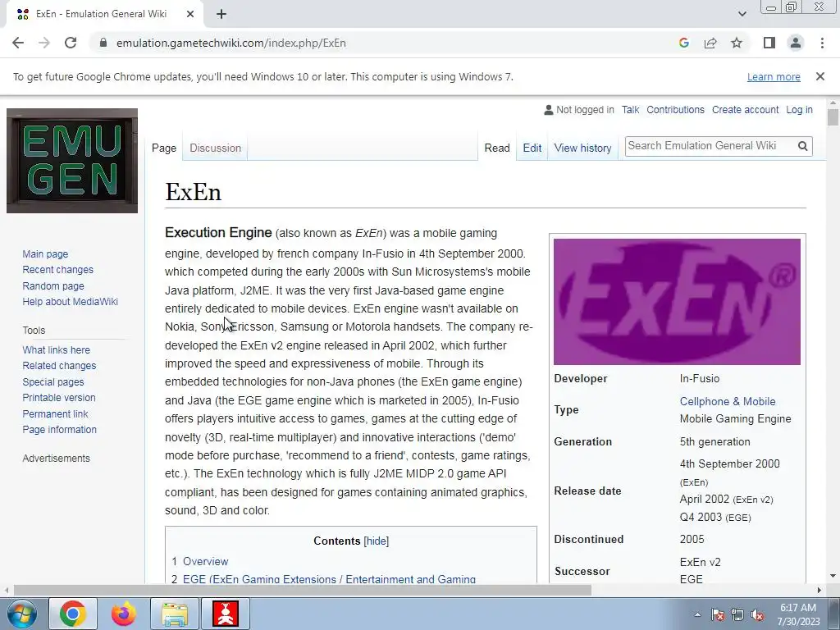Open Recent changes
840x630 pixels.
click(58, 269)
